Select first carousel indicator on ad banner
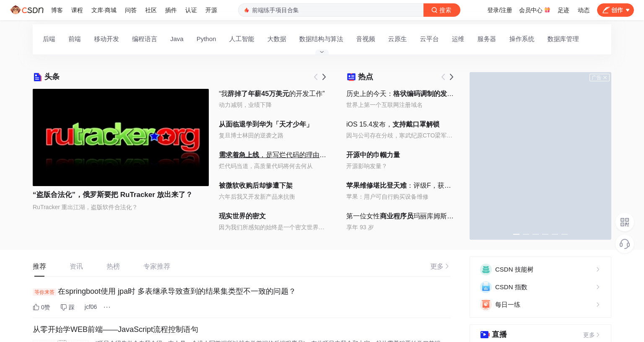The height and width of the screenshot is (342, 644). [516, 234]
